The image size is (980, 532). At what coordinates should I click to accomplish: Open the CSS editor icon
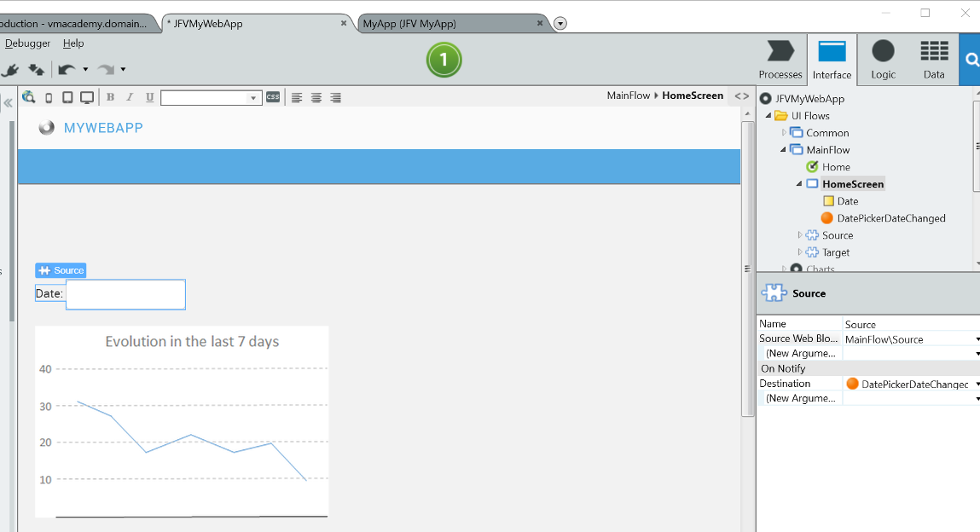tap(272, 97)
